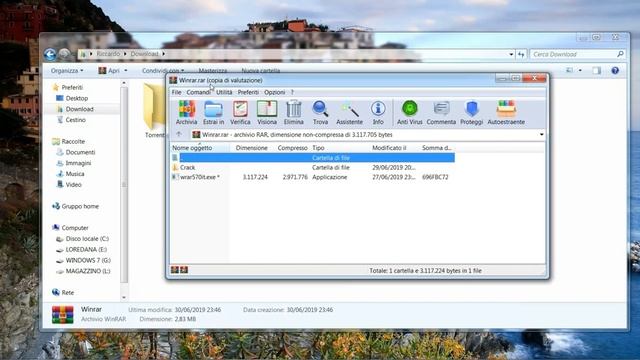
Task: Click Download in the Explorer address path
Action: pyautogui.click(x=144, y=54)
